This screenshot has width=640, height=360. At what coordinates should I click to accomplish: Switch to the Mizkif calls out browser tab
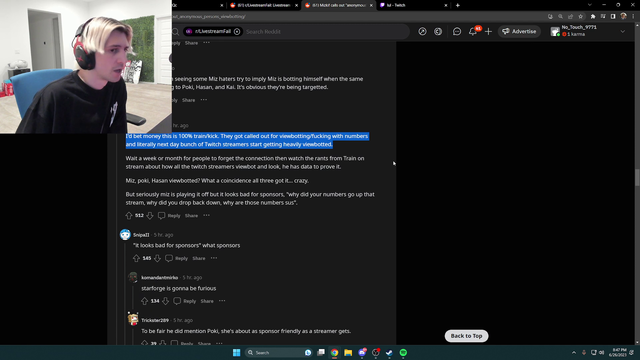[x=338, y=5]
